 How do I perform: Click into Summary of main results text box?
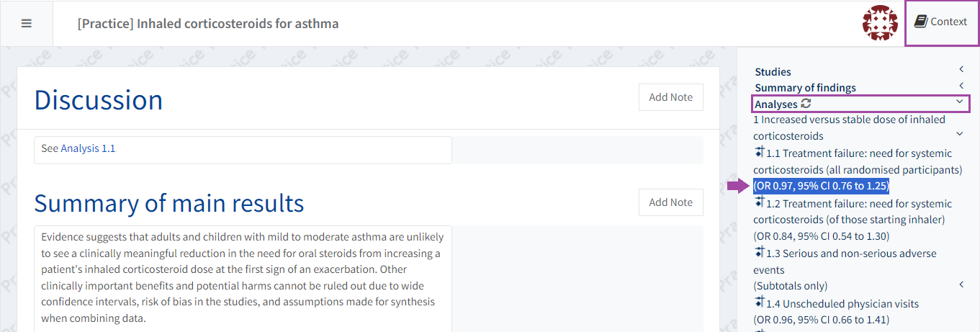pyautogui.click(x=243, y=277)
